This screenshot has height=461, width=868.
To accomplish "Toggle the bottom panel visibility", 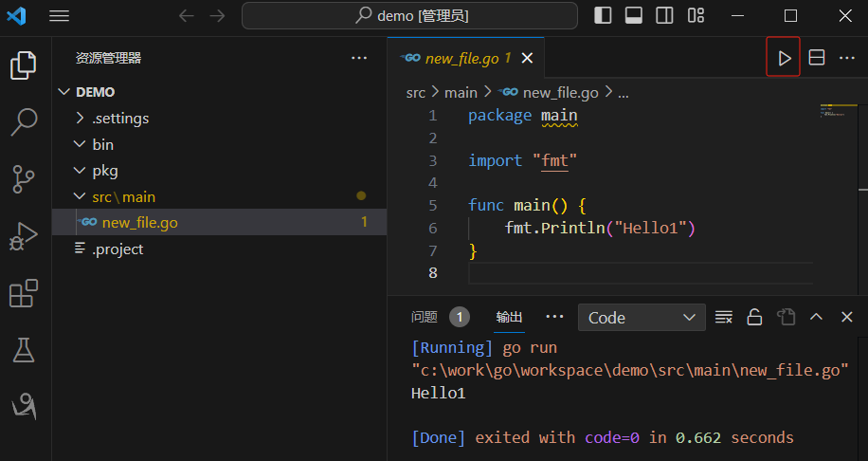I will click(x=634, y=15).
